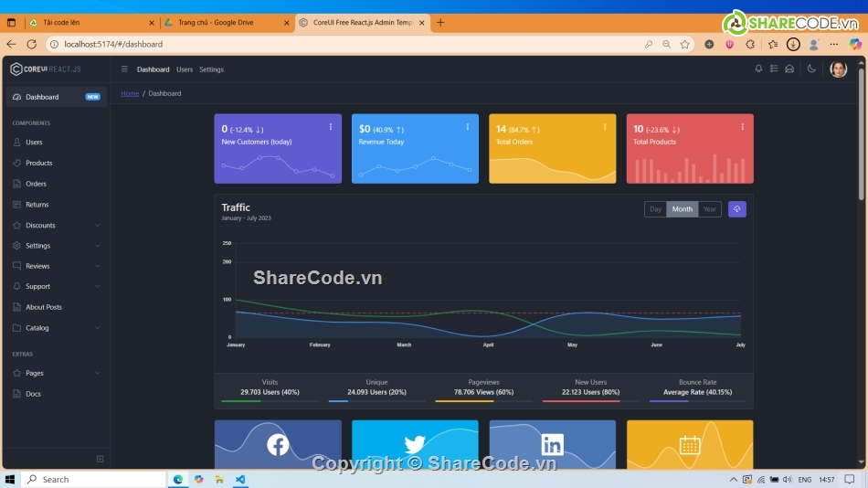Click the user avatar in header
This screenshot has height=488, width=868.
(x=838, y=69)
